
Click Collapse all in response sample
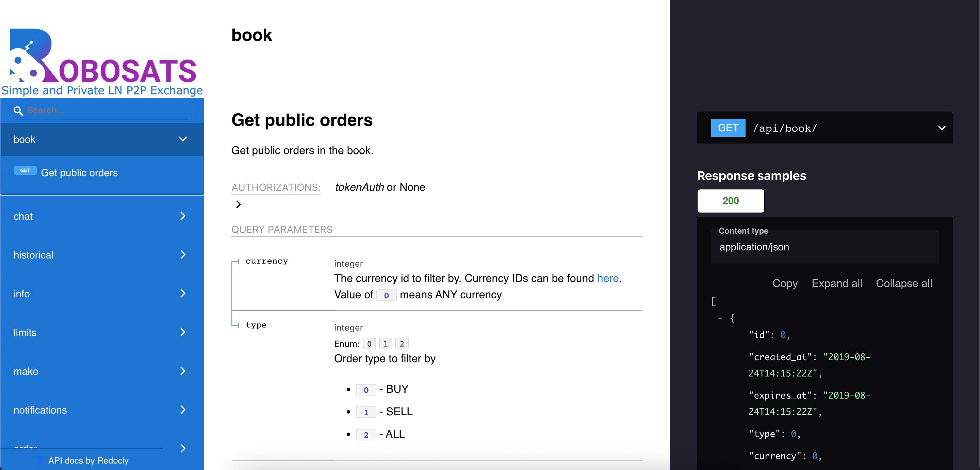click(904, 283)
